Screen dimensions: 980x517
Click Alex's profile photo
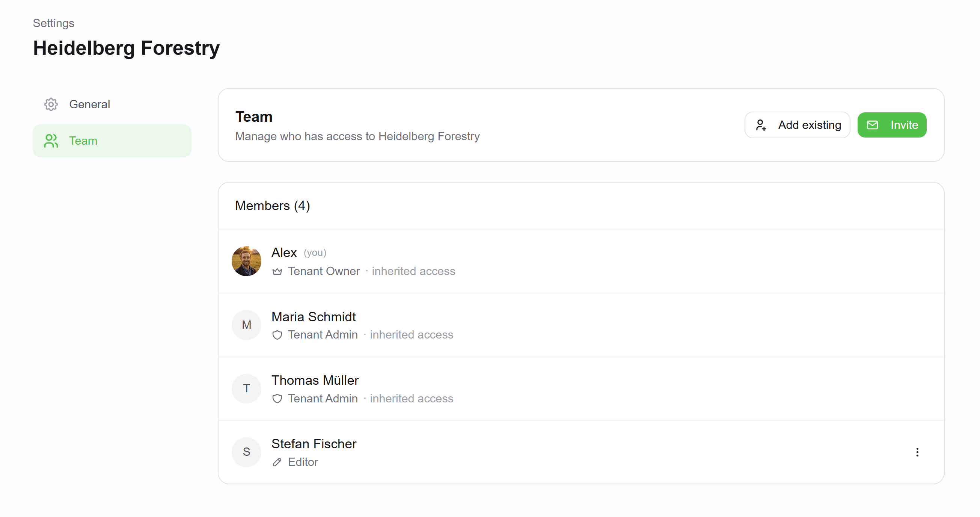247,261
